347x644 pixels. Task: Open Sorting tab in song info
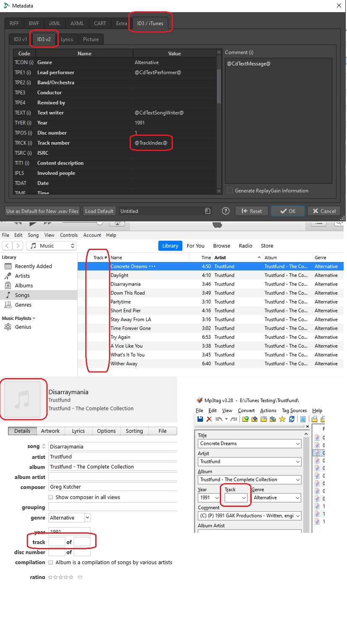pos(134,431)
